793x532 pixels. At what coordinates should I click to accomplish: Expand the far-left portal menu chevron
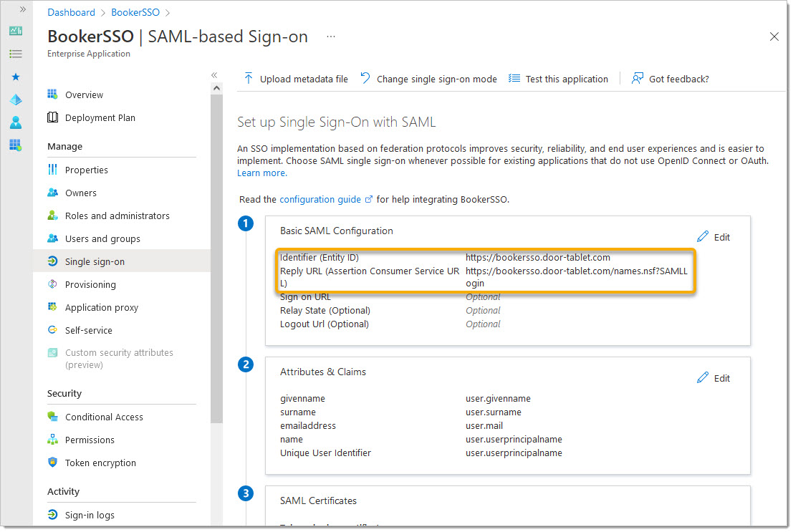[x=23, y=9]
